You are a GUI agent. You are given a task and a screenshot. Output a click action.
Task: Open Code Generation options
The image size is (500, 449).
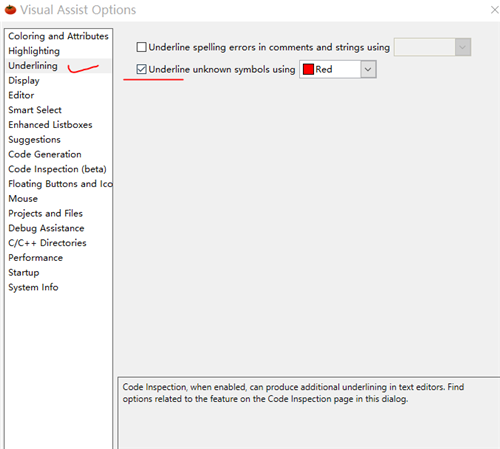point(45,154)
